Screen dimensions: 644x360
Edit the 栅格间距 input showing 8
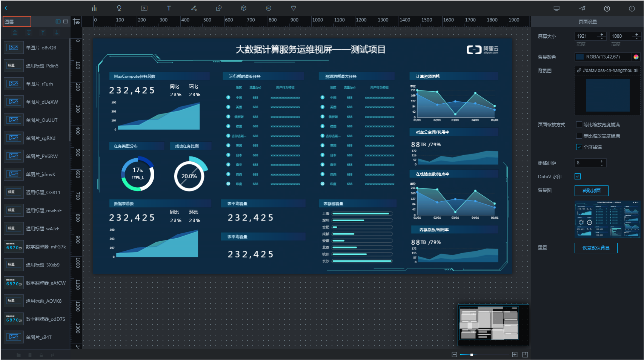[586, 163]
